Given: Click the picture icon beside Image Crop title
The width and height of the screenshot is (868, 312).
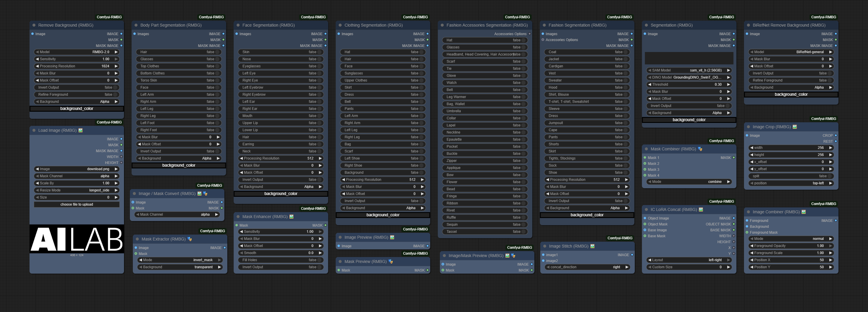Looking at the screenshot, I should (794, 127).
